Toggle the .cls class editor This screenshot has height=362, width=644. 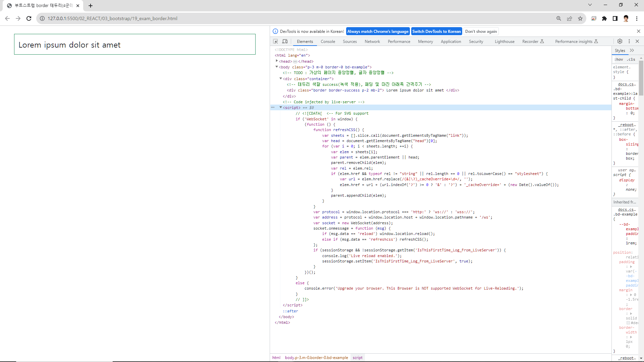coord(631,59)
